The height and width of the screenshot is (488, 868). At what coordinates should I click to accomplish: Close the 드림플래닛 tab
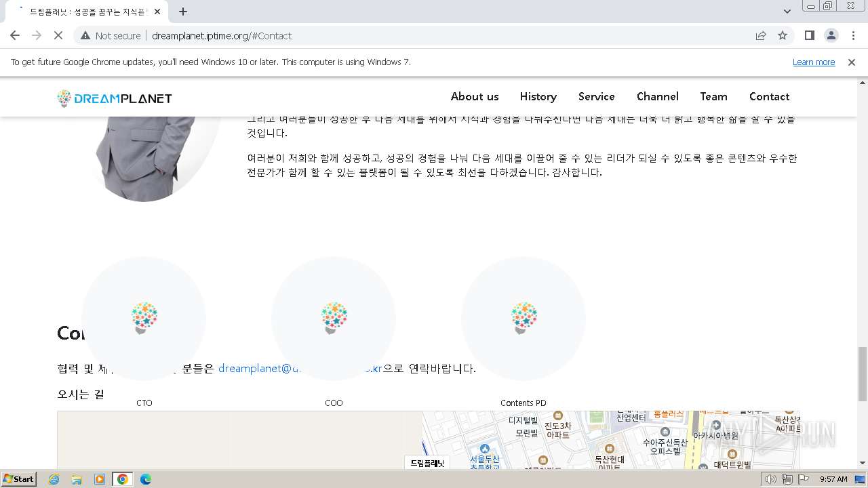point(158,12)
